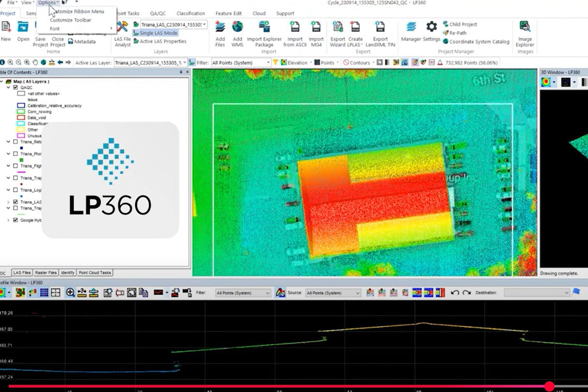Viewport: 588px width, 392px height.
Task: Open the Raster Files panel tab
Action: point(46,273)
